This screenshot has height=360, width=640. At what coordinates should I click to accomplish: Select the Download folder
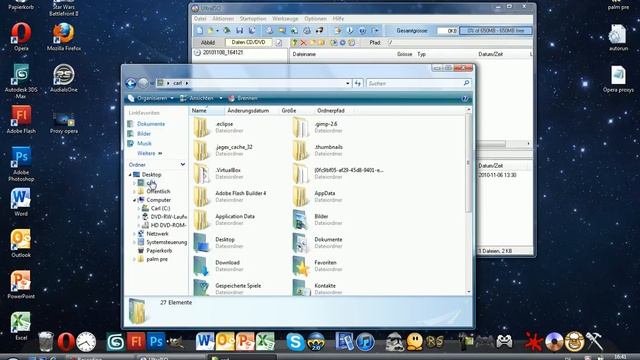(x=217, y=266)
